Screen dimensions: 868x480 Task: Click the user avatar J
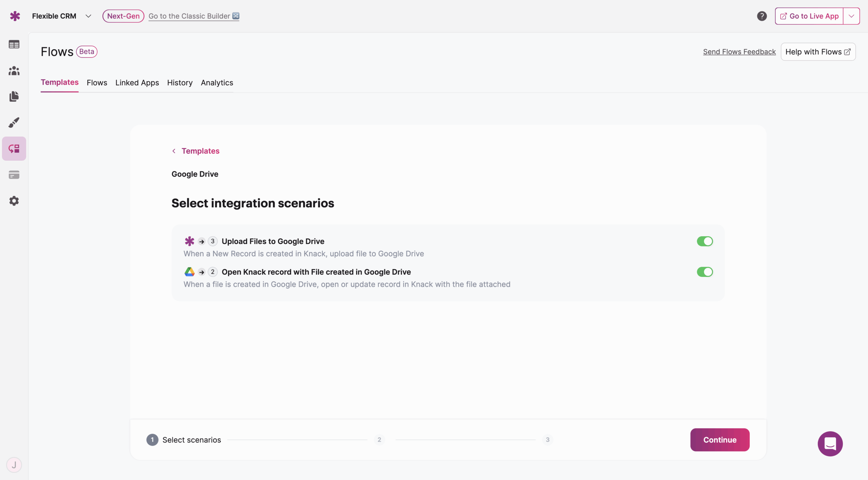14,465
